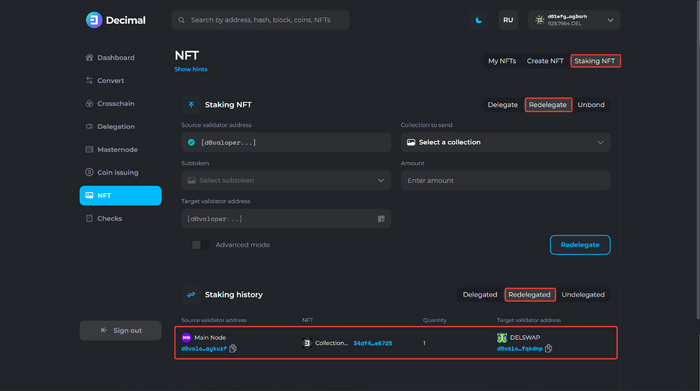
Task: Click the Coin issuing icon
Action: point(89,172)
